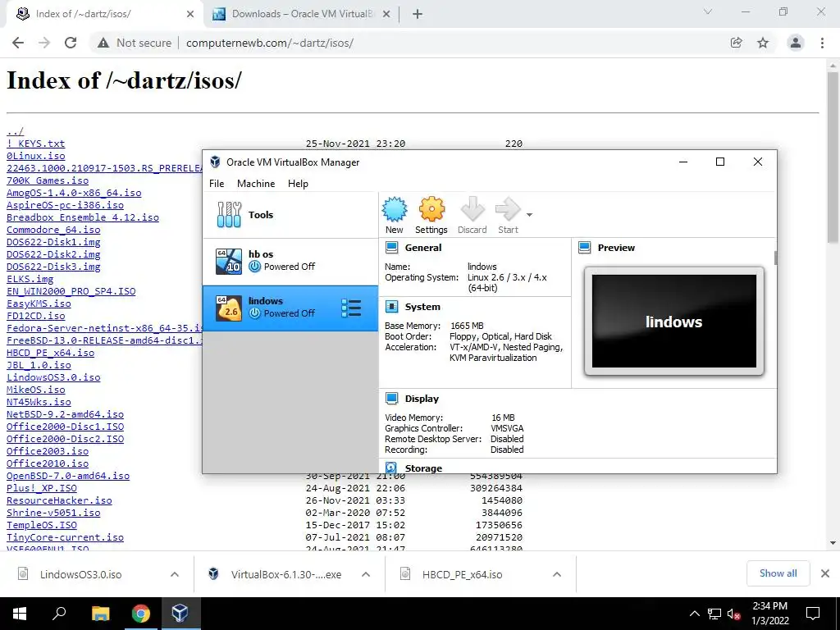Click the share page icon
The image size is (840, 630).
(x=736, y=43)
